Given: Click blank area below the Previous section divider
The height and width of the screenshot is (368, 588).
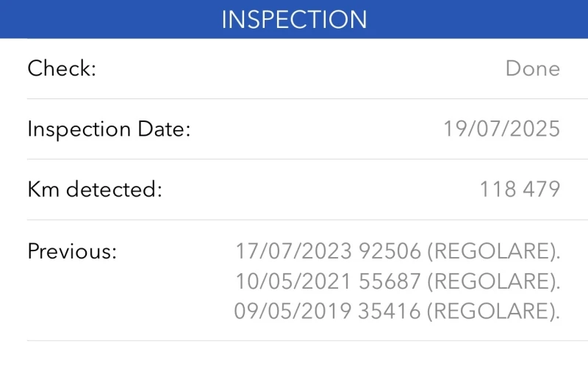Looking at the screenshot, I should [294, 355].
